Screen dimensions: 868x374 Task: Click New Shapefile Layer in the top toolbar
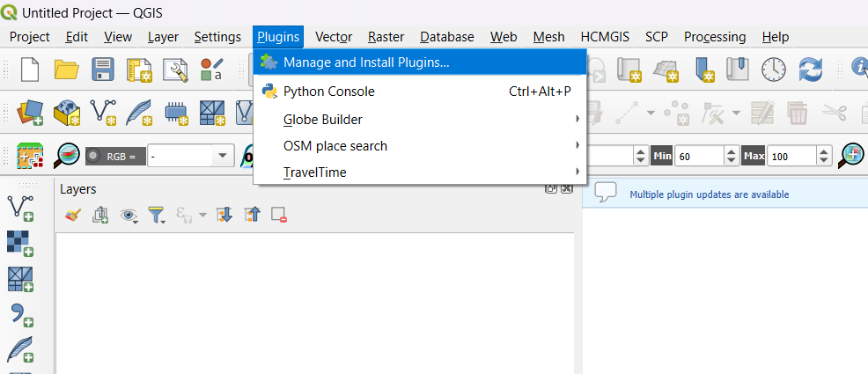click(x=103, y=113)
